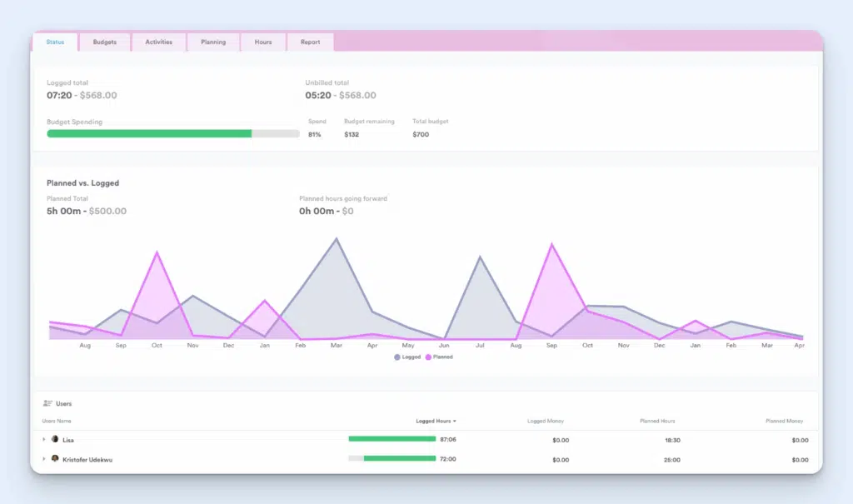853x504 pixels.
Task: Toggle the Logged series legend dot
Action: (x=397, y=357)
